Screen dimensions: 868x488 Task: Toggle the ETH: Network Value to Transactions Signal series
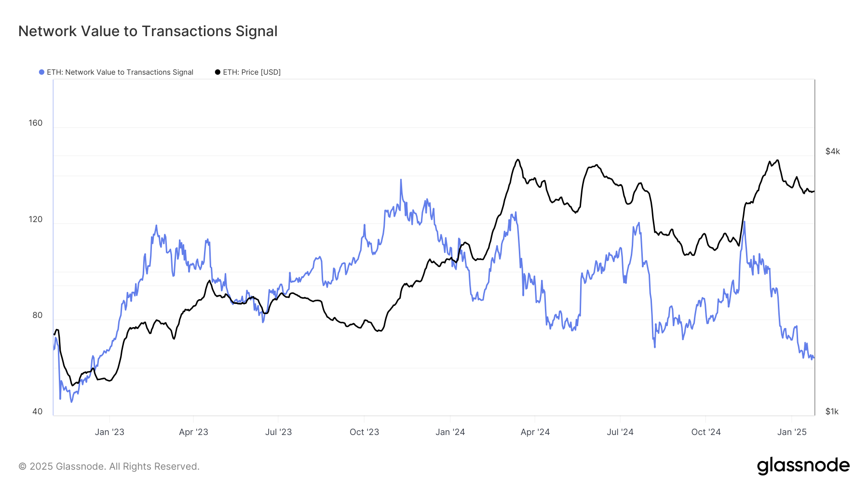(x=120, y=72)
